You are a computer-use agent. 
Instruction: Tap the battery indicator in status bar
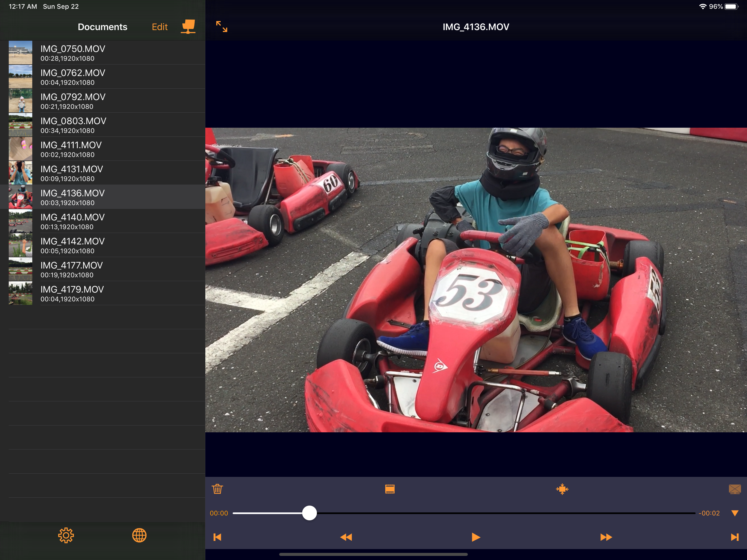pos(731,6)
